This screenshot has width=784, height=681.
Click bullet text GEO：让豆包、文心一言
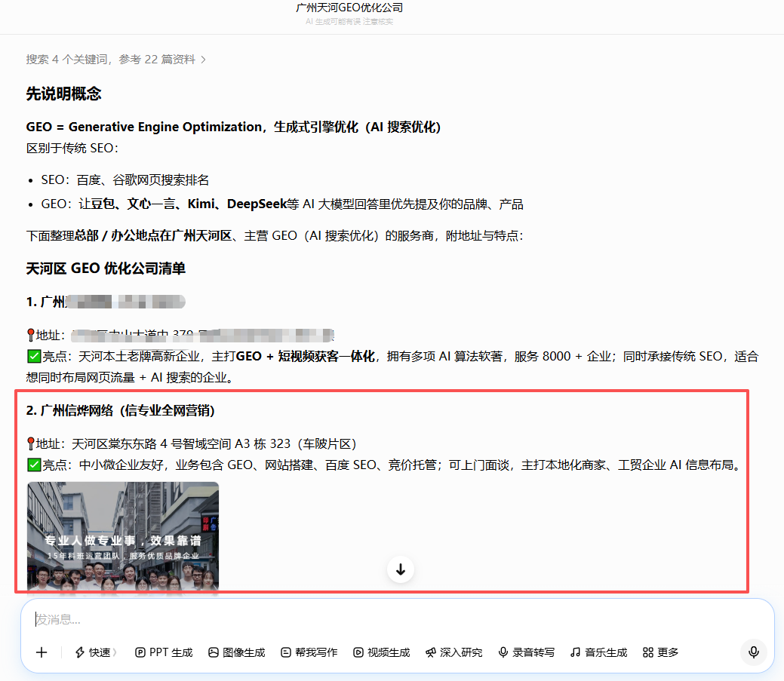tap(282, 204)
